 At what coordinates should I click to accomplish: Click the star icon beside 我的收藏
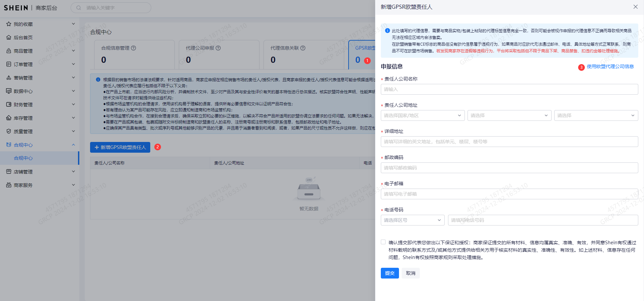(x=9, y=24)
